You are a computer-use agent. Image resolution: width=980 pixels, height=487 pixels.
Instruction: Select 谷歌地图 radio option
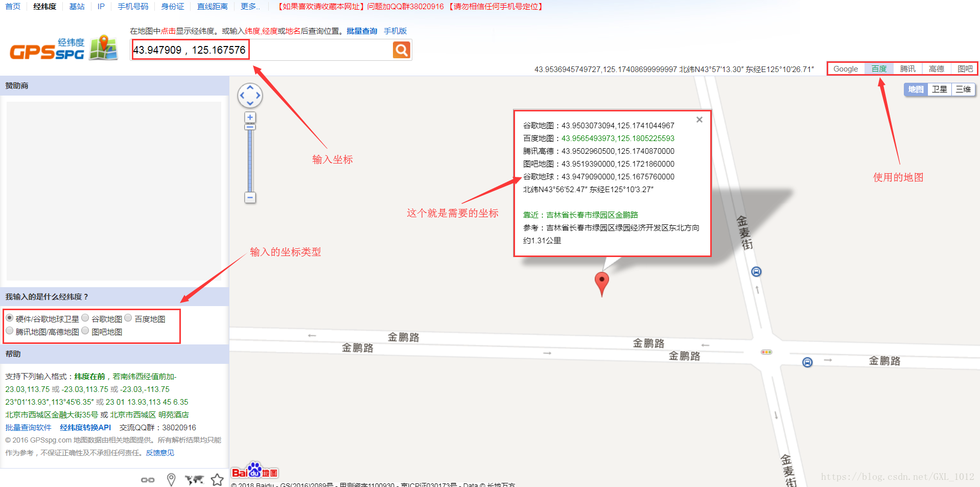point(85,318)
